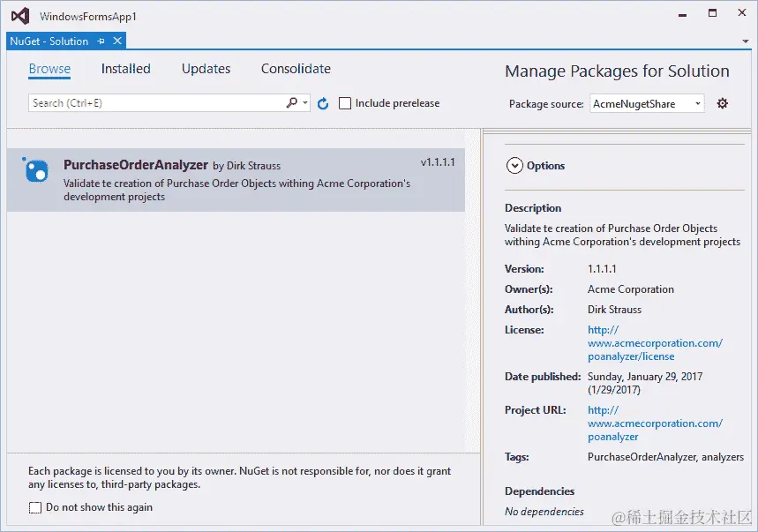This screenshot has height=532, width=758.
Task: Maximize the WindowsFormsApp1 window
Action: [x=713, y=13]
